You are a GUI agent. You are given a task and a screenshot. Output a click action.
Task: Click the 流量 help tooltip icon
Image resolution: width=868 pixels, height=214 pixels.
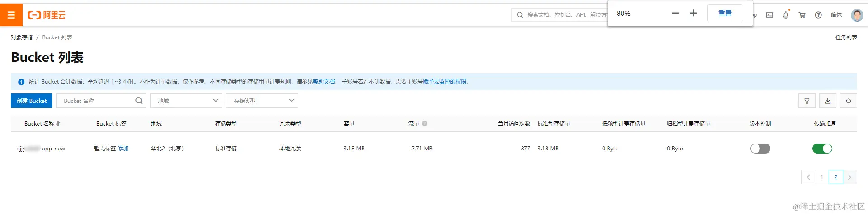(425, 124)
